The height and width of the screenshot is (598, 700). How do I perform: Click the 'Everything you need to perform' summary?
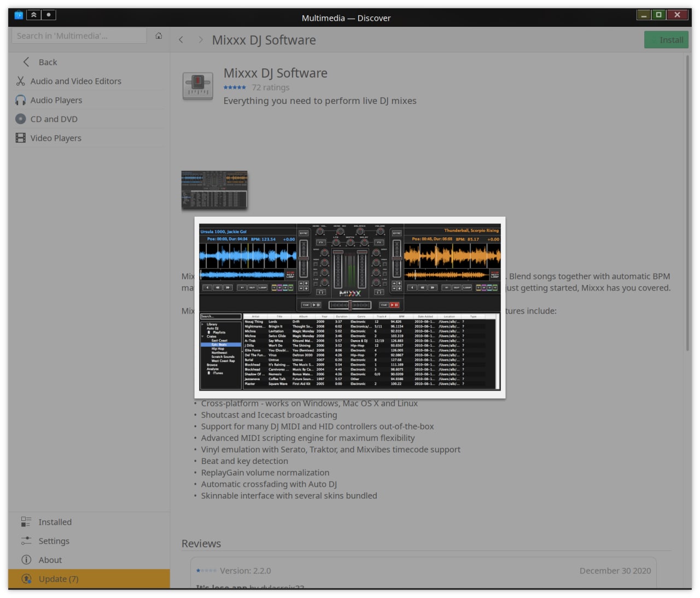pyautogui.click(x=320, y=101)
